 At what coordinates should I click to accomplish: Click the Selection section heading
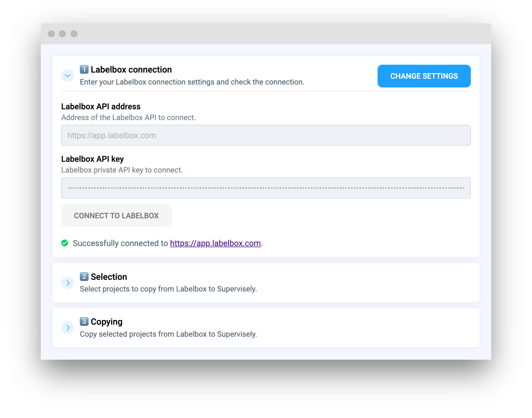109,276
